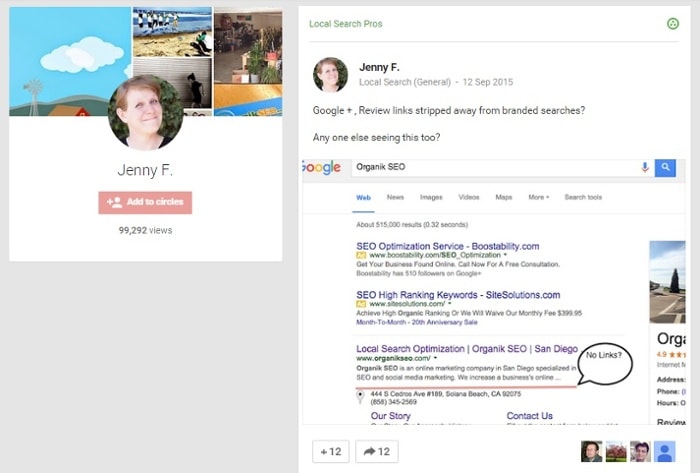Click the large Jenny F. profile photo
This screenshot has width=700, height=473.
coord(146,112)
